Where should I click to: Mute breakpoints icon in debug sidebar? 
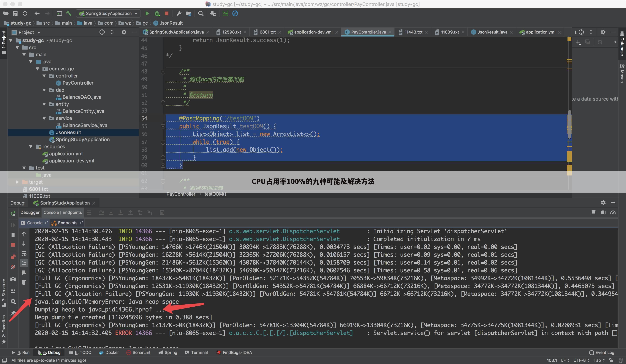[x=13, y=267]
